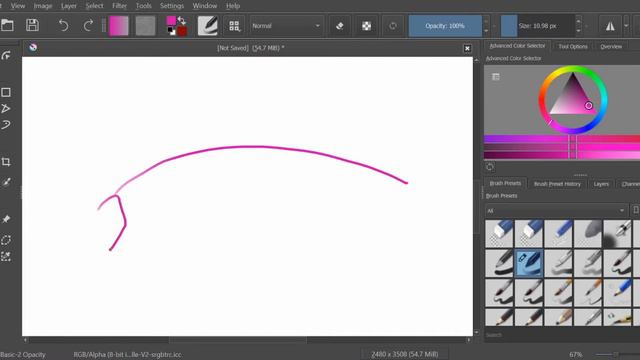The height and width of the screenshot is (360, 640).
Task: Switch to Layers tab
Action: 601,184
